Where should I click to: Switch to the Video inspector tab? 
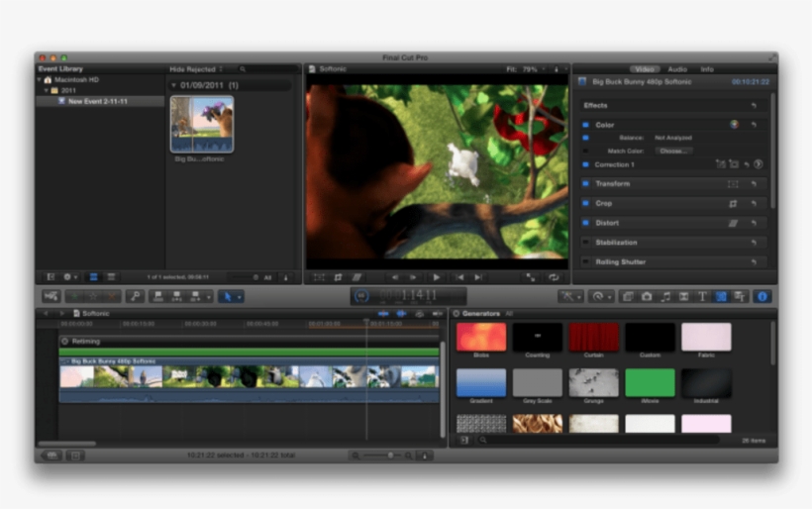click(x=645, y=69)
